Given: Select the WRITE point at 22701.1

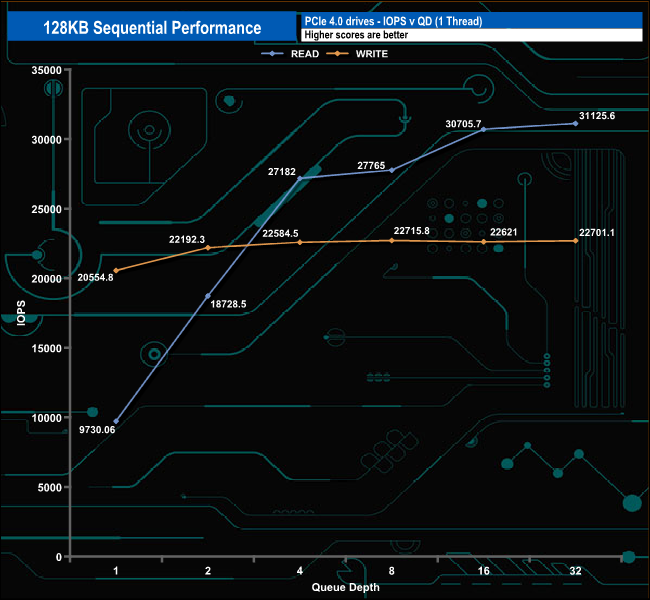Looking at the screenshot, I should coord(576,241).
